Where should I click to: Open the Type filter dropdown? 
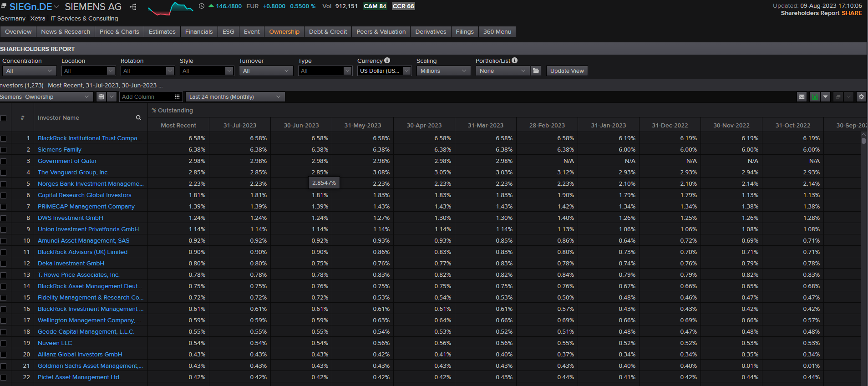pos(325,71)
